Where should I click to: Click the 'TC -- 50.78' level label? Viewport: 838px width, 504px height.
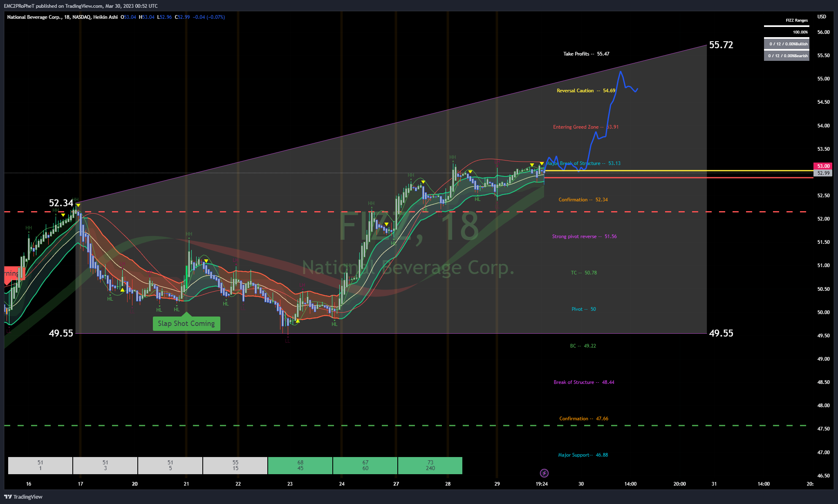click(x=584, y=273)
